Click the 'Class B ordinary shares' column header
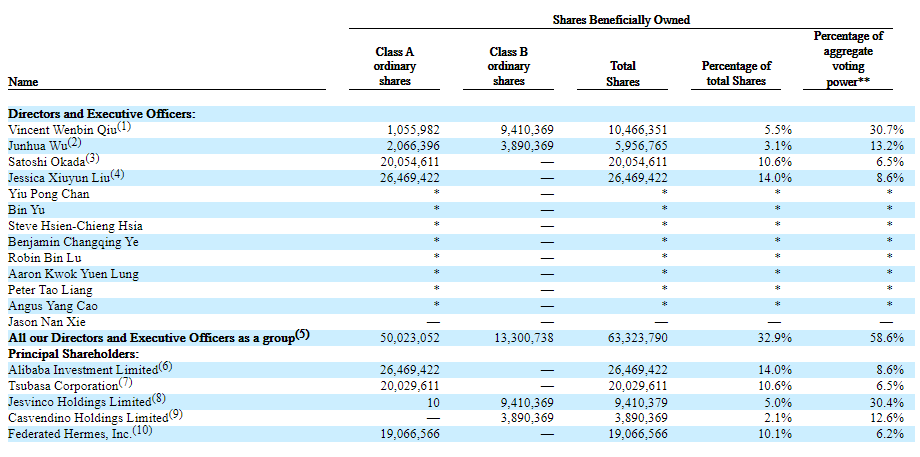This screenshot has height=457, width=920. (509, 66)
